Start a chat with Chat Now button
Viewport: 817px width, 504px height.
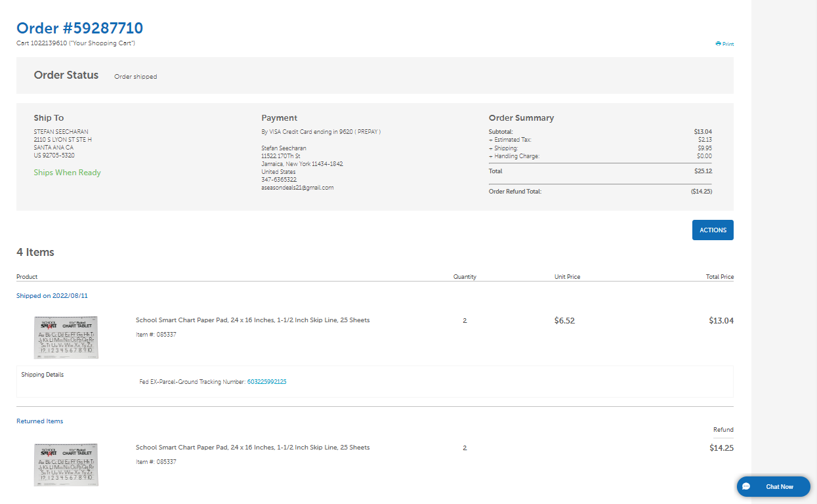[774, 486]
